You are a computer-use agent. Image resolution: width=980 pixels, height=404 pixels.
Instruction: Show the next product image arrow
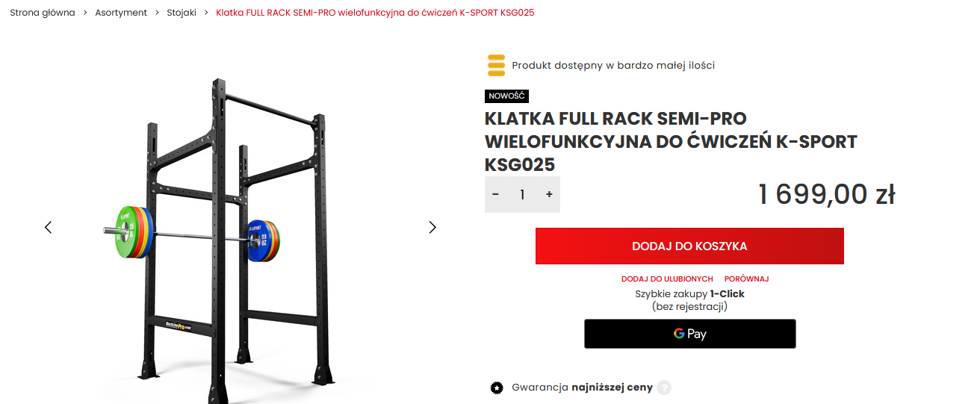[x=432, y=227]
